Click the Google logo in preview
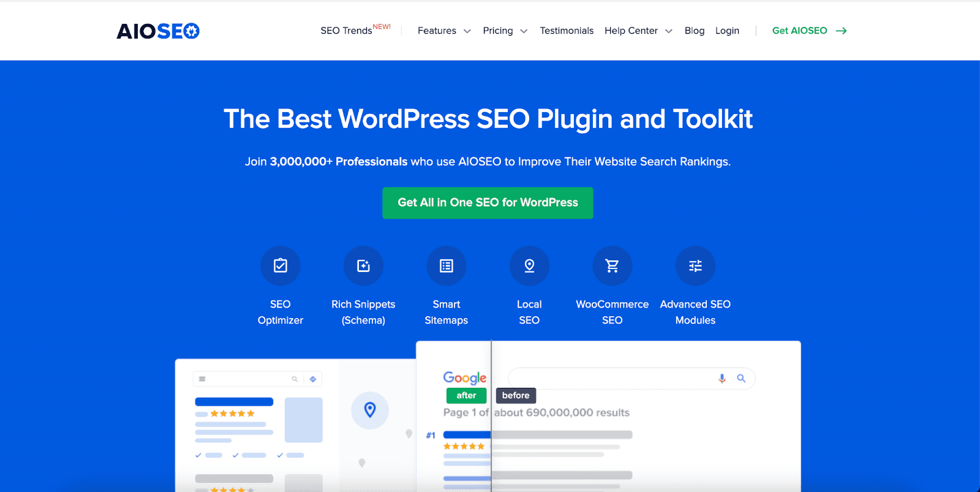 click(465, 377)
